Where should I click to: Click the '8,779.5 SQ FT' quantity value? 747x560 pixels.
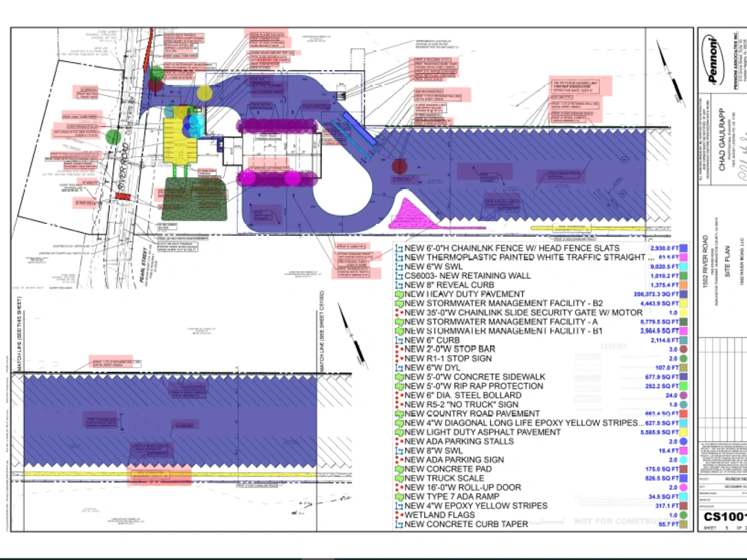pos(660,322)
